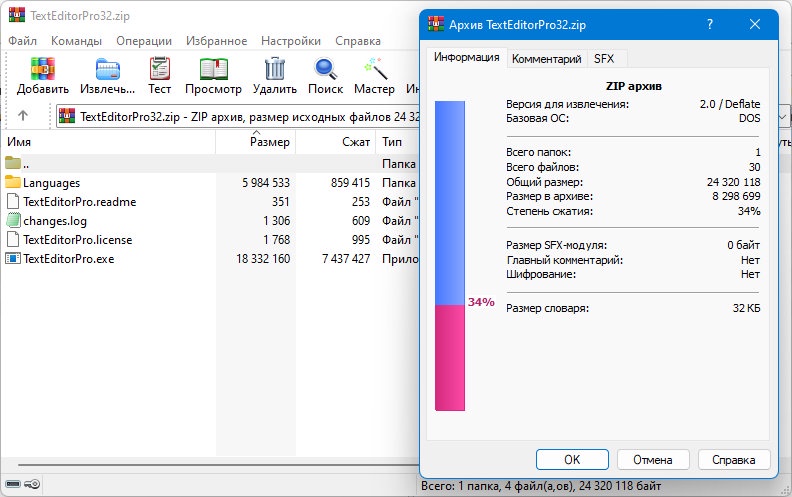Click the WinRAR icon in main title bar
Screen dimensions: 792x497
coord(17,15)
